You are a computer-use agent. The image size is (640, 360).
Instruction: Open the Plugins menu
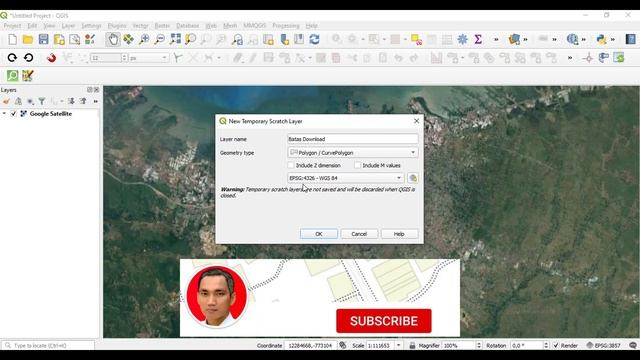[x=117, y=26]
